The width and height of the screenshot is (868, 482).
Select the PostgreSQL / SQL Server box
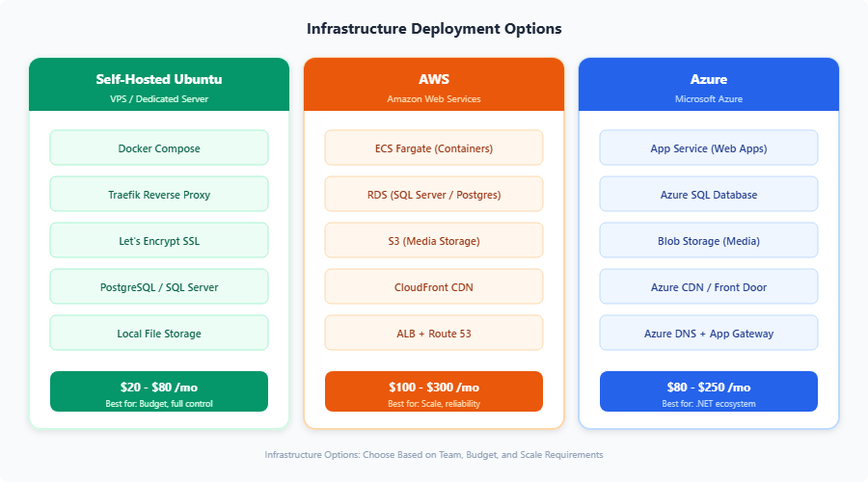[x=159, y=286]
